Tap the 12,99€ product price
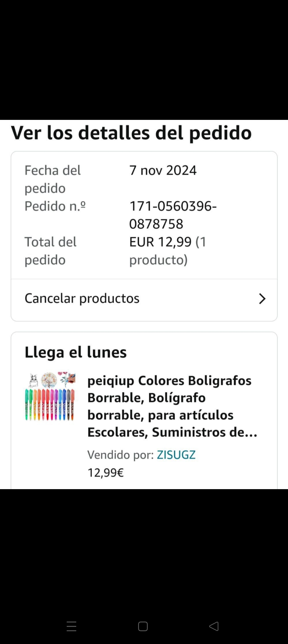This screenshot has width=288, height=644. click(x=106, y=473)
